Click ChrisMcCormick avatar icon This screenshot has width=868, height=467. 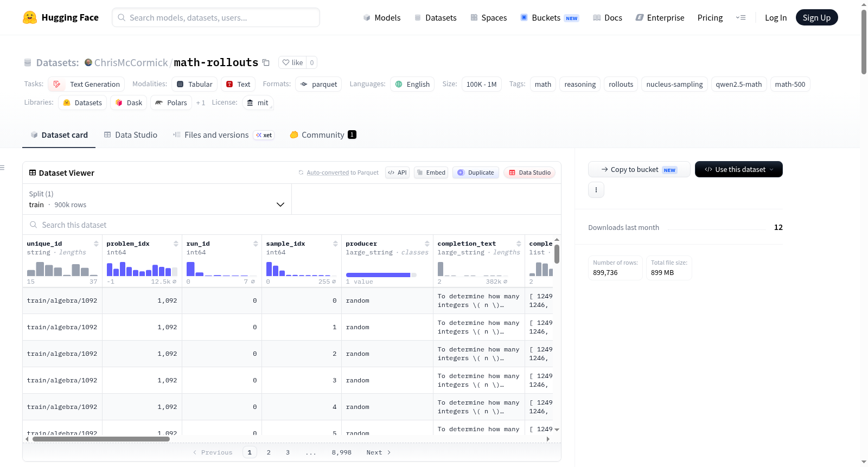pos(88,62)
